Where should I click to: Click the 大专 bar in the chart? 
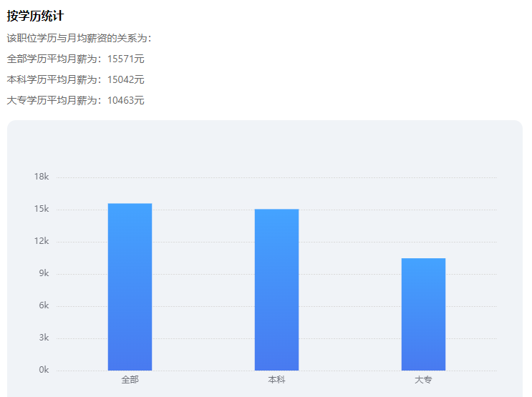pyautogui.click(x=423, y=314)
